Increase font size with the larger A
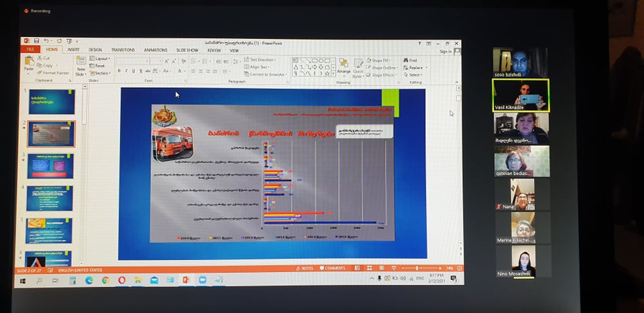 tap(166, 61)
